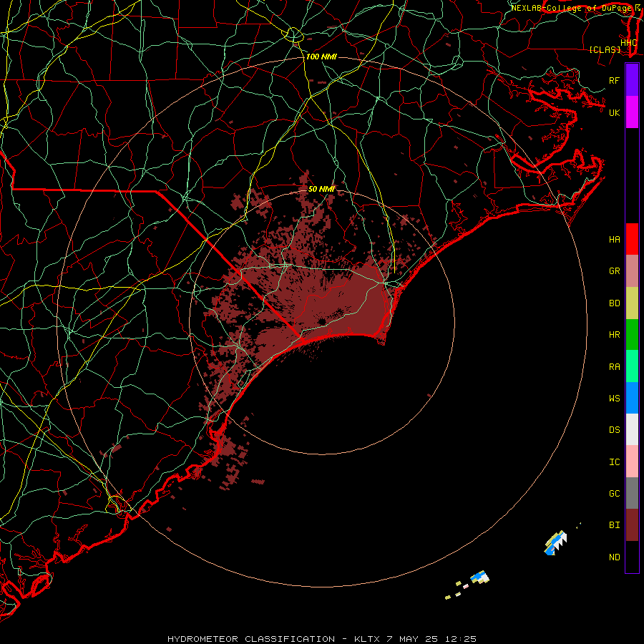Click the 12:25 timestamp text
Image resolution: width=644 pixels, height=644 pixels.
pos(460,639)
